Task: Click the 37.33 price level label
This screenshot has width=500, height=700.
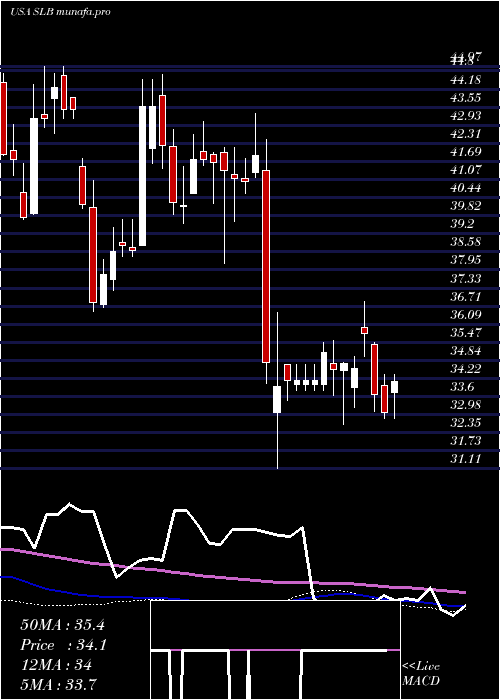Action: point(465,278)
